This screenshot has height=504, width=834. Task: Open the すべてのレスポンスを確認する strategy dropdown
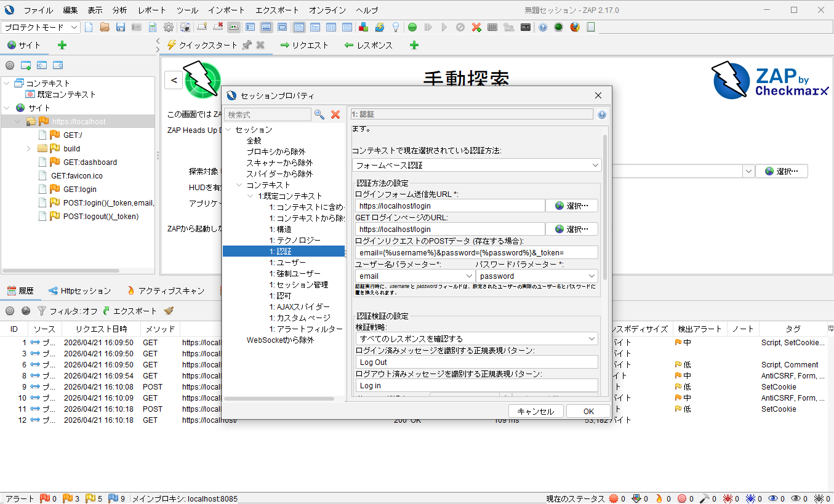[x=477, y=338]
